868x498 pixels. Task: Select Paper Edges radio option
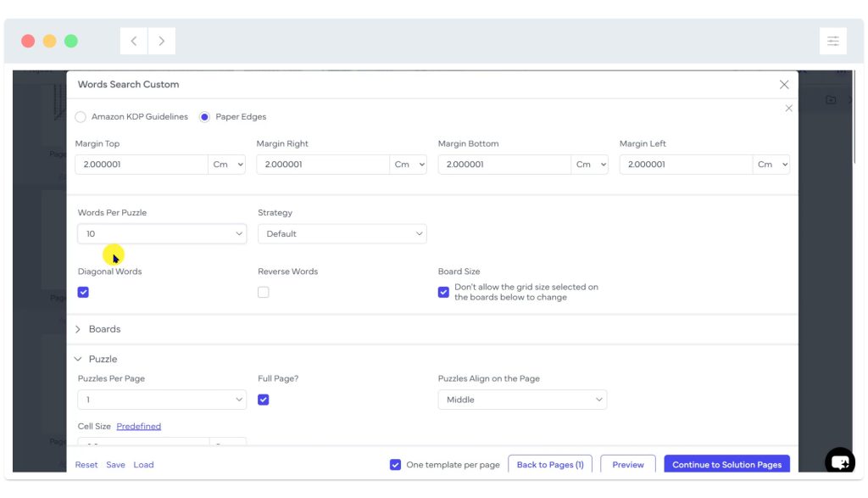click(205, 117)
